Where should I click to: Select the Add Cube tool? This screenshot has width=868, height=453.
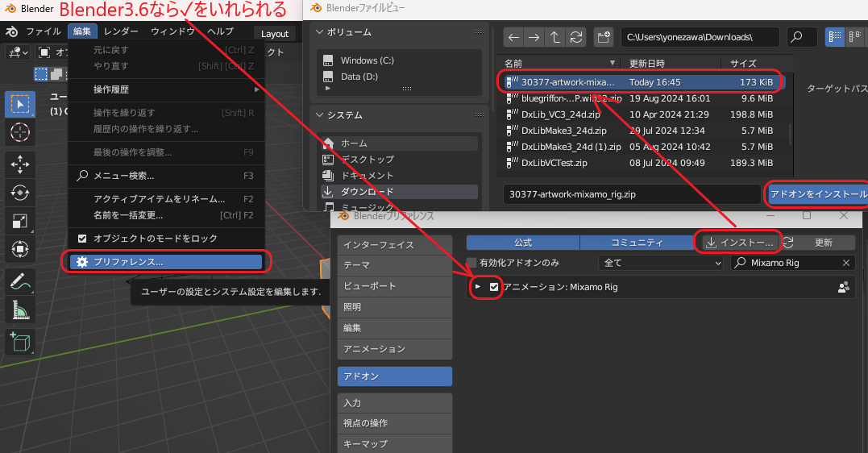click(20, 343)
